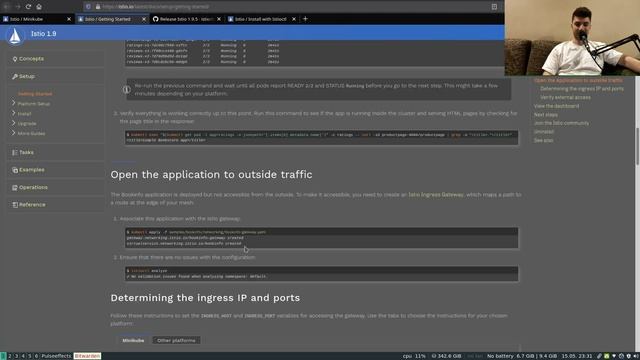Viewport: 640px width, 360px height.
Task: Click the Setup wrench icon
Action: point(15,76)
